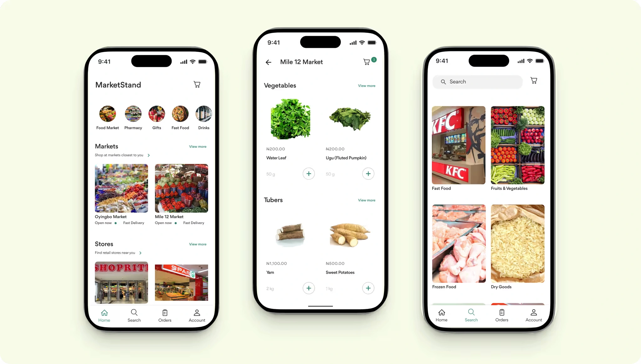Tap the cart icon on MarketStand home
The image size is (641, 364).
coord(197,85)
